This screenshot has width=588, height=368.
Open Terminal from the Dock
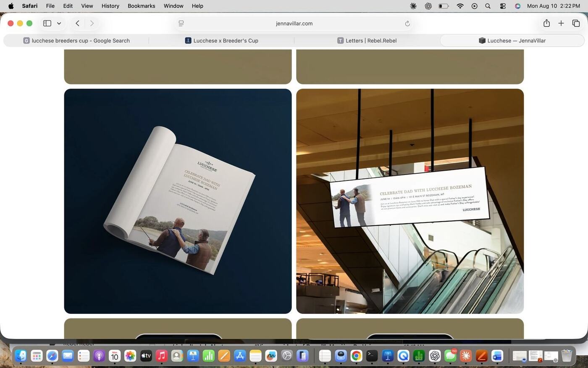tap(372, 356)
